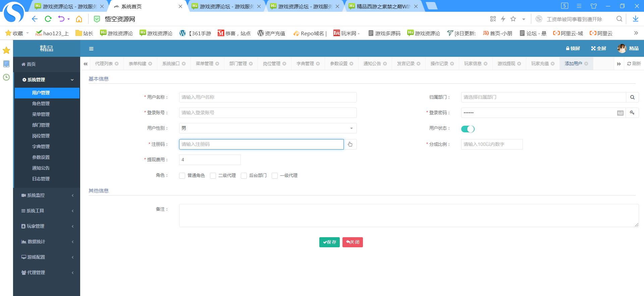Check the 普通角色 checkbox

pyautogui.click(x=182, y=176)
